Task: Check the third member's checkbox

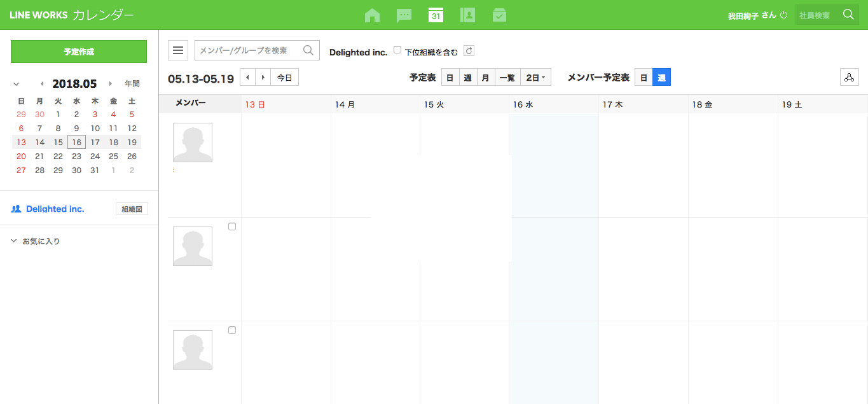Action: [x=232, y=330]
